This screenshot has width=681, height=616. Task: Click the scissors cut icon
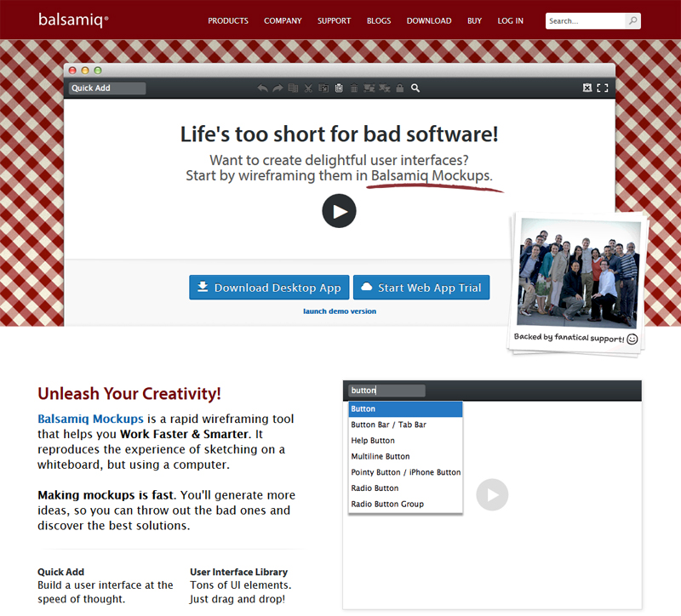(x=308, y=88)
